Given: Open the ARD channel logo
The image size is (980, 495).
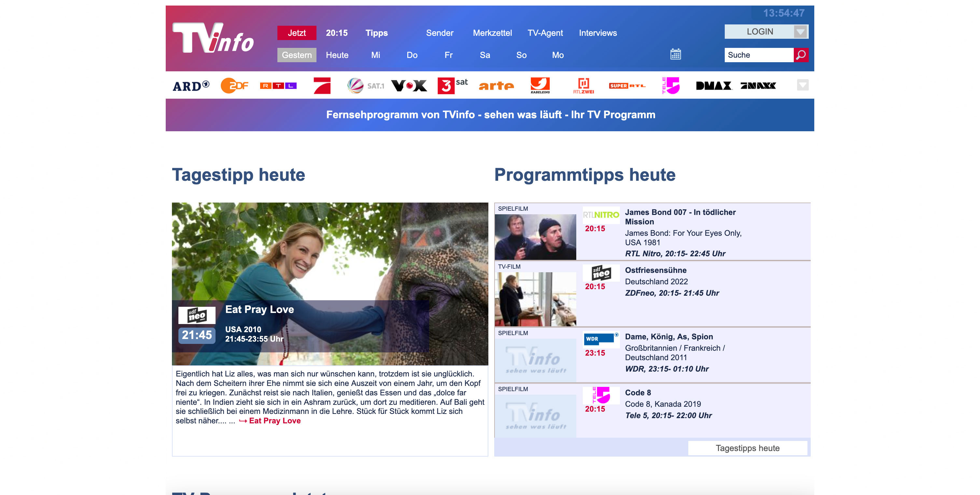Looking at the screenshot, I should (x=191, y=86).
